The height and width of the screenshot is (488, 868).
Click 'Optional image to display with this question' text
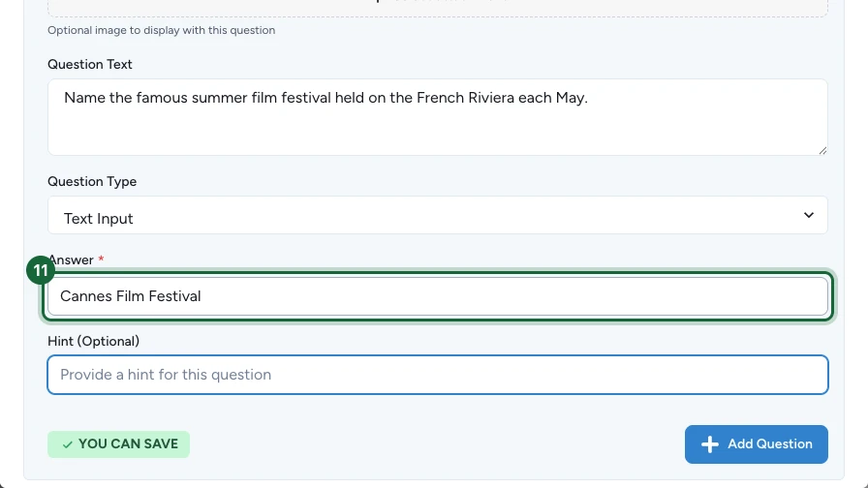pyautogui.click(x=161, y=30)
